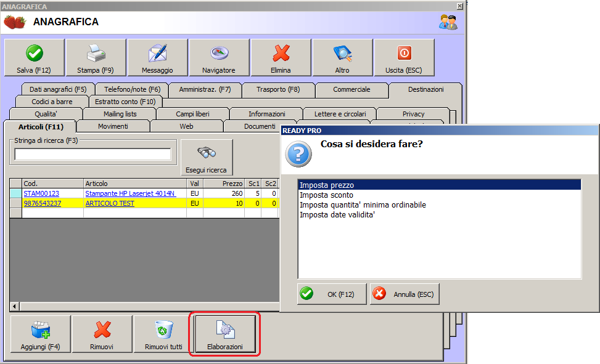The height and width of the screenshot is (364, 600).
Task: Open the Amministraz. (F7) tab
Action: pyautogui.click(x=205, y=89)
